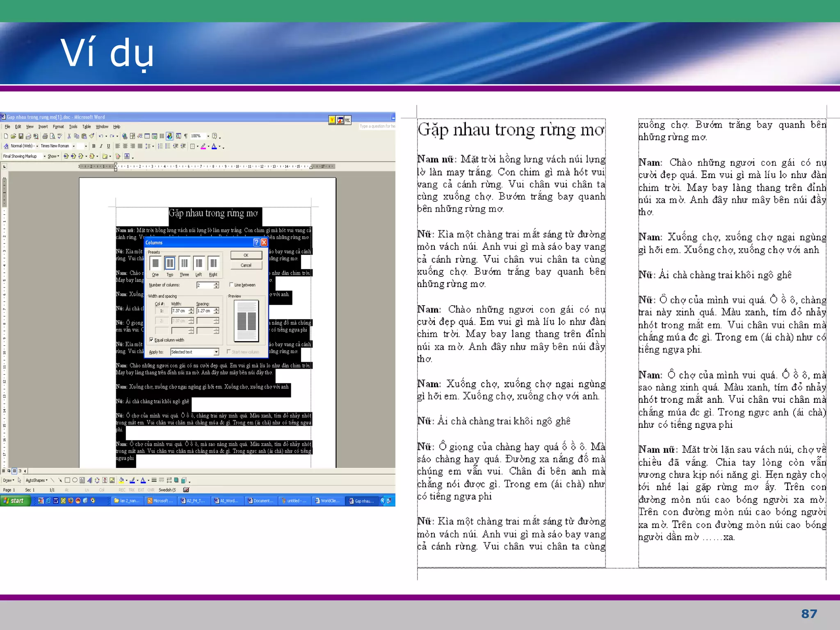Image resolution: width=840 pixels, height=630 pixels.
Task: Click the Save icon in toolbar
Action: (21, 136)
